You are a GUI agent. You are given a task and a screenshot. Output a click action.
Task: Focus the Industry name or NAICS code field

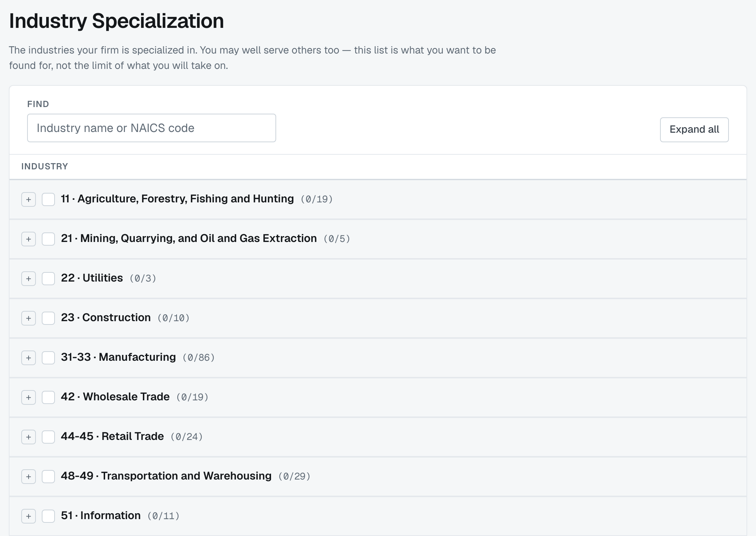click(151, 128)
